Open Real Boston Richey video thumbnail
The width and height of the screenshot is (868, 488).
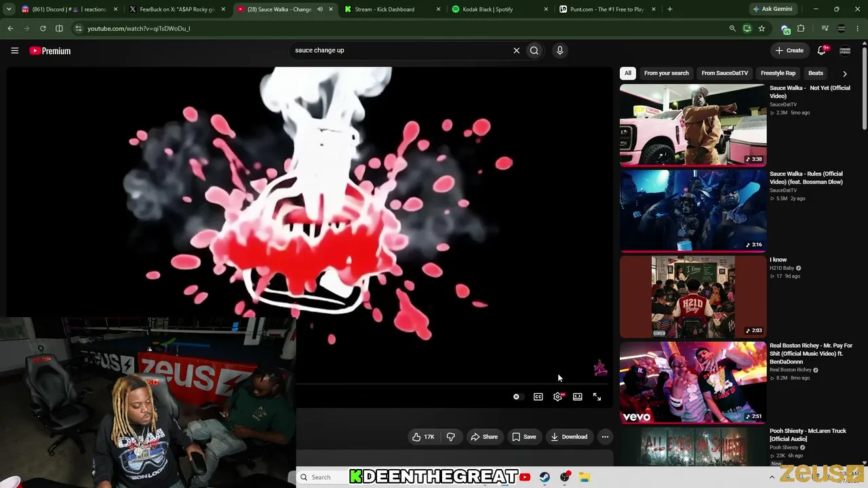click(693, 382)
